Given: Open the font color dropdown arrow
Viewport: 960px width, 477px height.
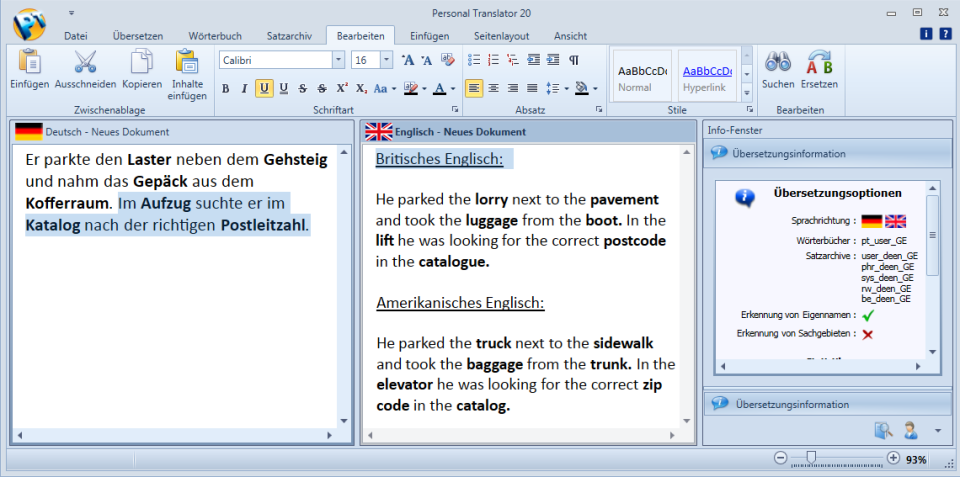Looking at the screenshot, I should (x=452, y=89).
